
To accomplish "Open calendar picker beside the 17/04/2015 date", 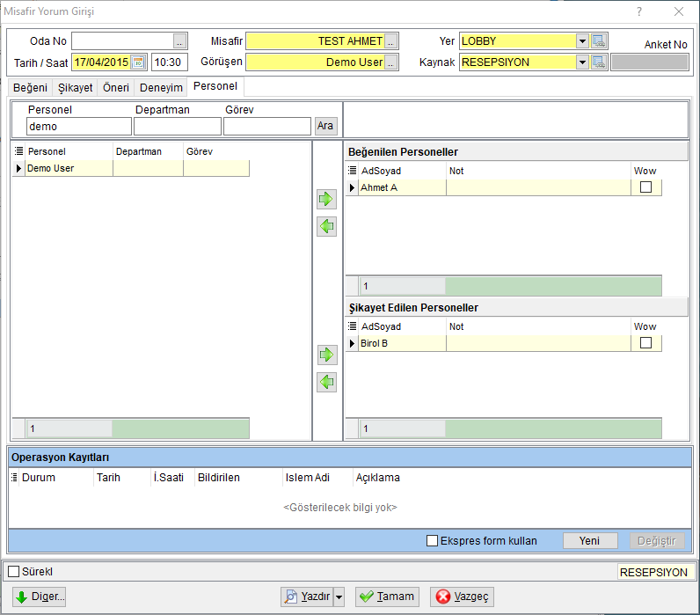I will [x=138, y=62].
